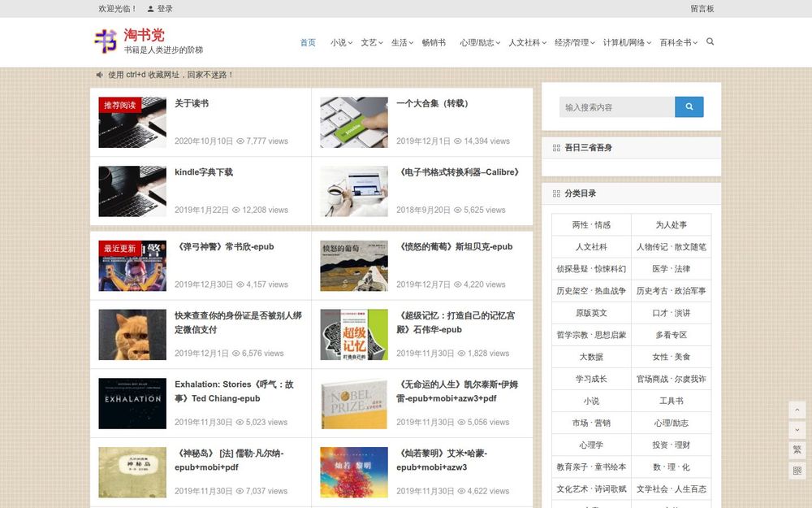Select the 多看专区 category
Viewport: 812px width, 508px height.
[672, 335]
